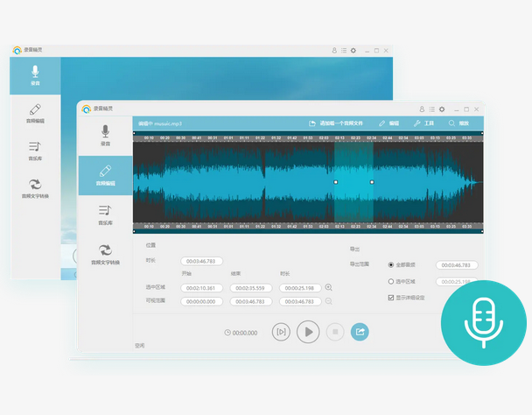Open the list menu icon in front window title bar
The width and height of the screenshot is (532, 415).
coord(431,109)
